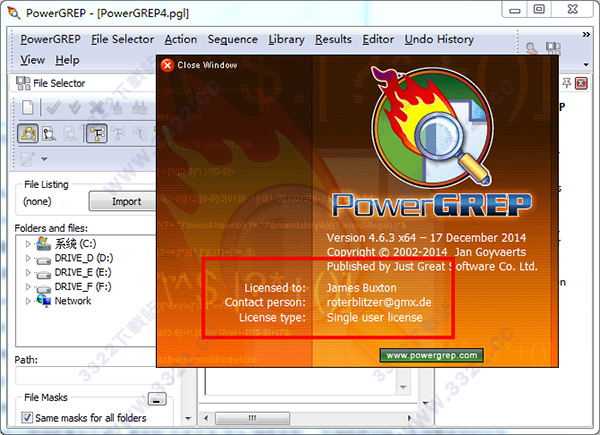Click the double checkmark include icon
This screenshot has width=600, height=435.
click(75, 108)
